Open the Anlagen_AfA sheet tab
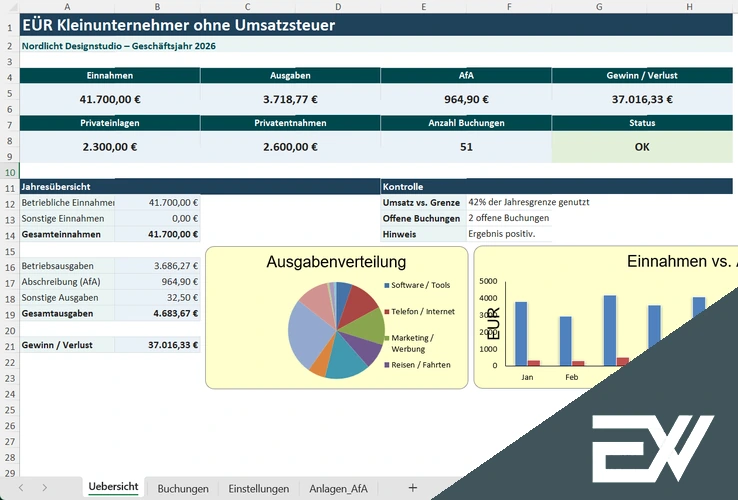This screenshot has height=500, width=738. click(x=339, y=488)
